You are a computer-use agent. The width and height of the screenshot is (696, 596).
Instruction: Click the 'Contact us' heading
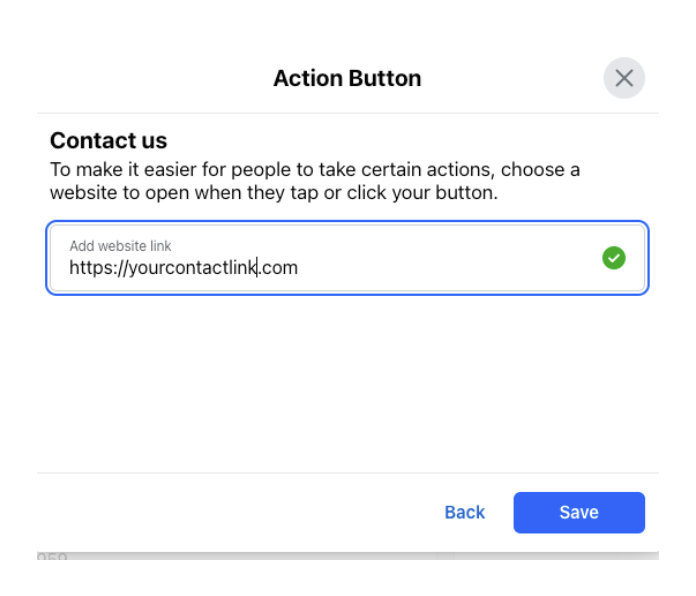point(108,141)
